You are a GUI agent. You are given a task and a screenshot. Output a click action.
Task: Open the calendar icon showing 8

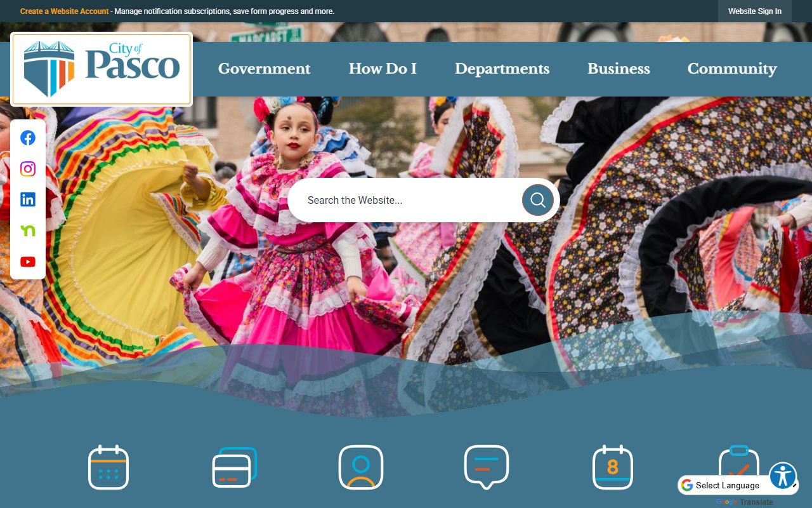pyautogui.click(x=613, y=467)
